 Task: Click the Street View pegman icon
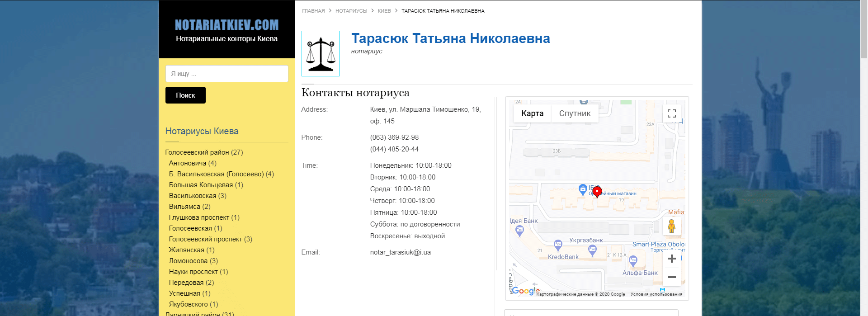pyautogui.click(x=672, y=226)
